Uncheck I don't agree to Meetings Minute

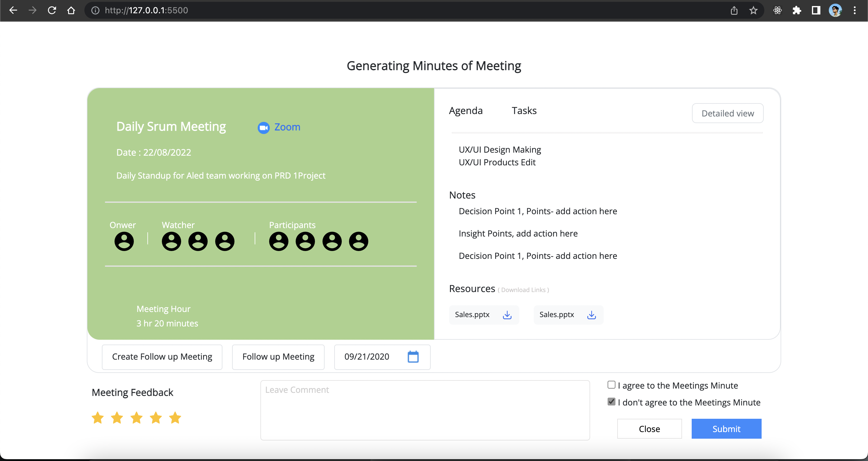click(x=611, y=402)
